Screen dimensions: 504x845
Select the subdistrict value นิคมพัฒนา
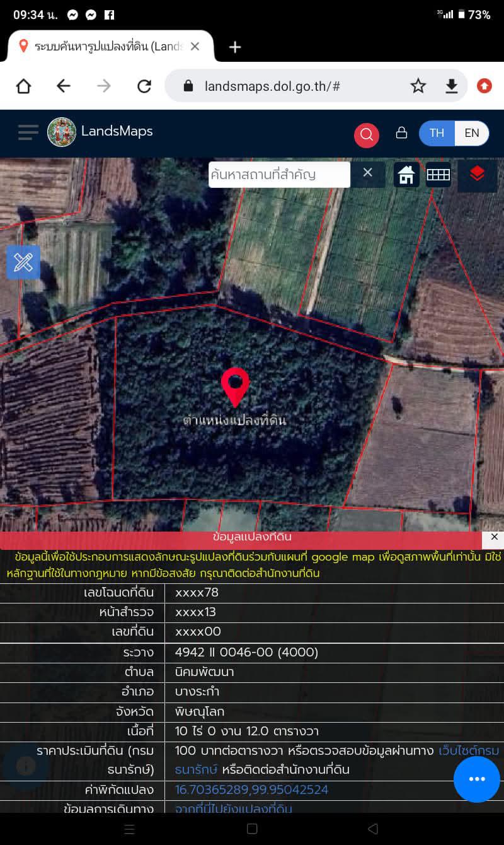[205, 672]
